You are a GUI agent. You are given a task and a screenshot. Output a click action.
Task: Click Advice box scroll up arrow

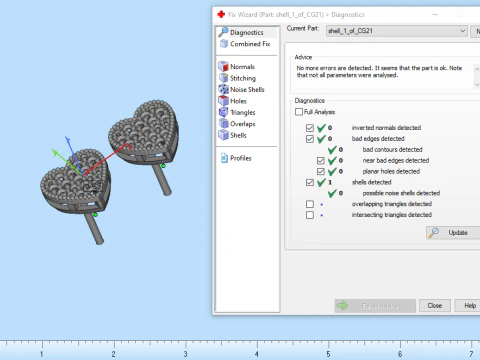click(x=477, y=69)
